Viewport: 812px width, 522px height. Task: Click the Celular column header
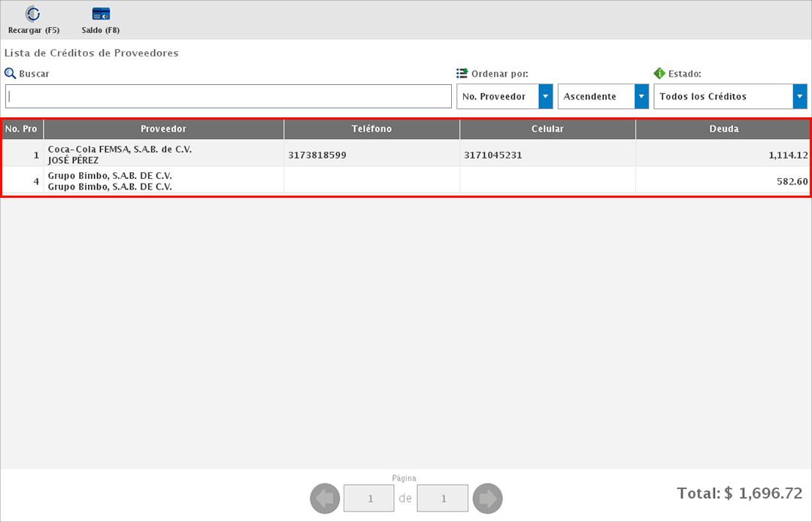tap(547, 129)
